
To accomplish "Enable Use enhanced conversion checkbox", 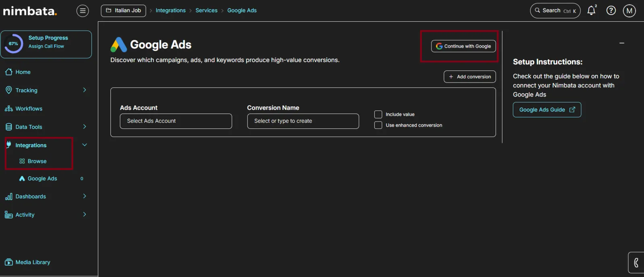I will click(x=378, y=125).
